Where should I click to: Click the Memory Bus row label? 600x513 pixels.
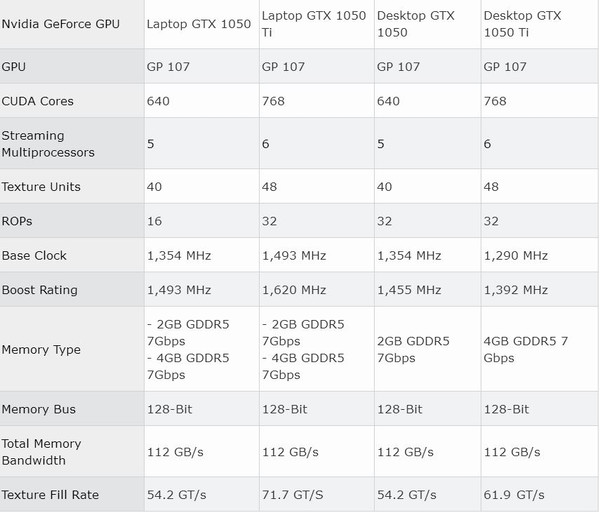point(39,409)
